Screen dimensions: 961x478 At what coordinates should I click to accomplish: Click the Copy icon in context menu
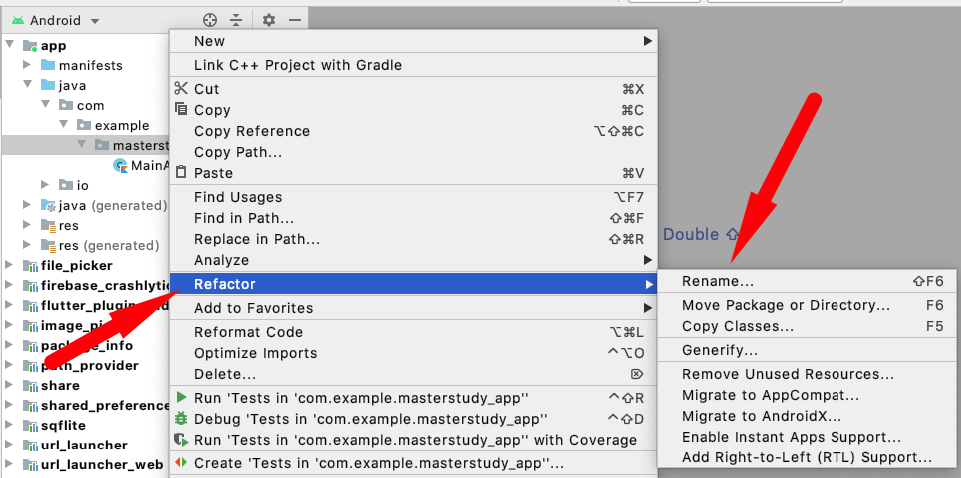[181, 109]
